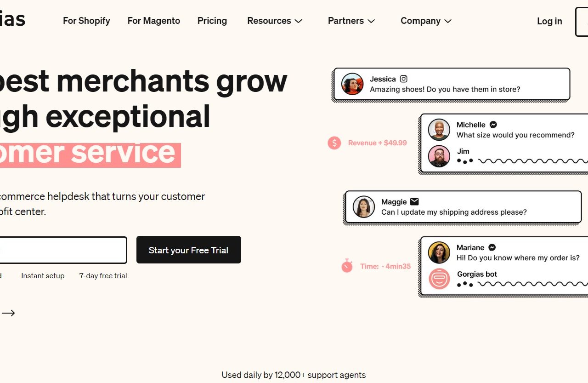Click the pink stopwatch time icon
Viewport: 588px width, 383px height.
(347, 266)
